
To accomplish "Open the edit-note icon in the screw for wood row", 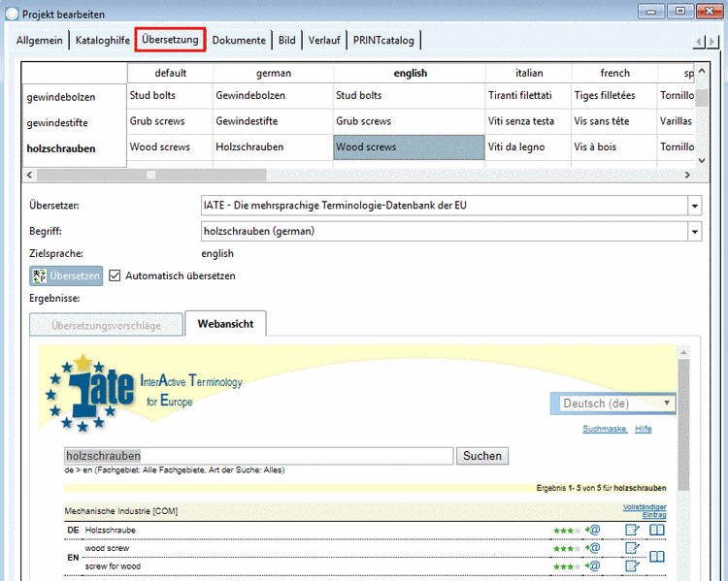I will pyautogui.click(x=632, y=565).
